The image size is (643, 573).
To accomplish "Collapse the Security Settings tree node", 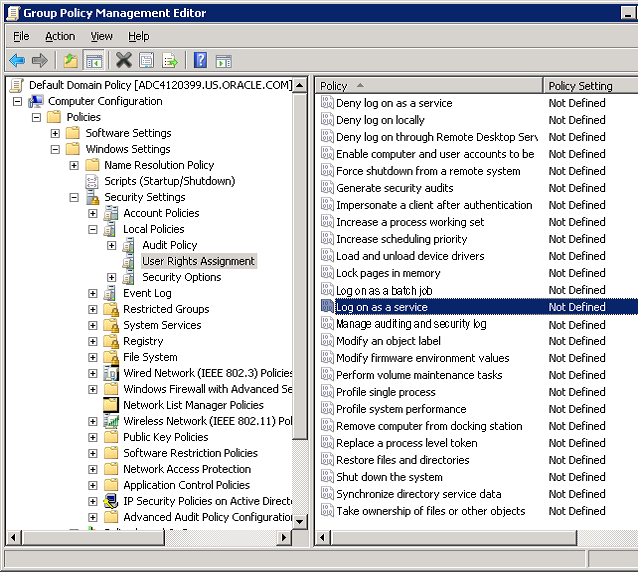I will [x=74, y=197].
